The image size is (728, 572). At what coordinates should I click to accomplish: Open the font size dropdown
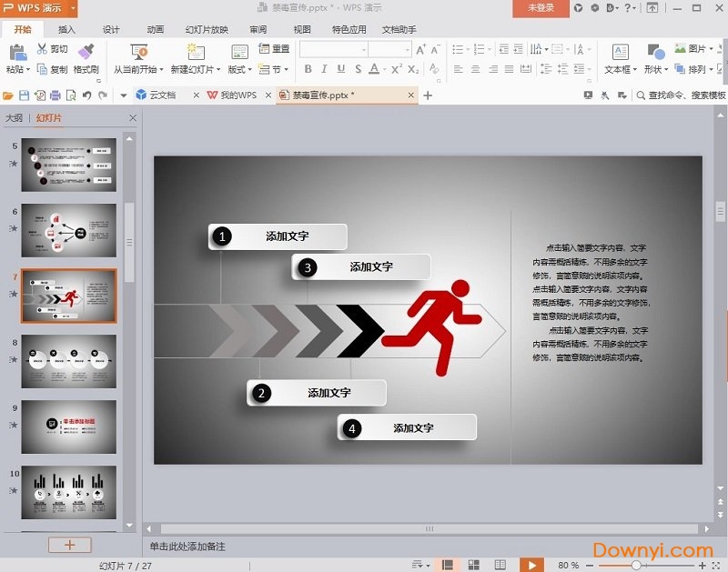[x=408, y=50]
